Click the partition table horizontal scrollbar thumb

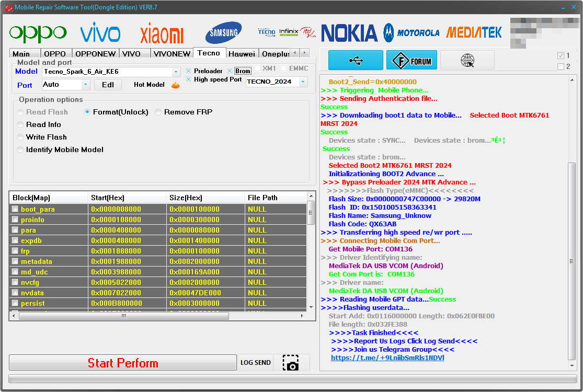tap(124, 316)
